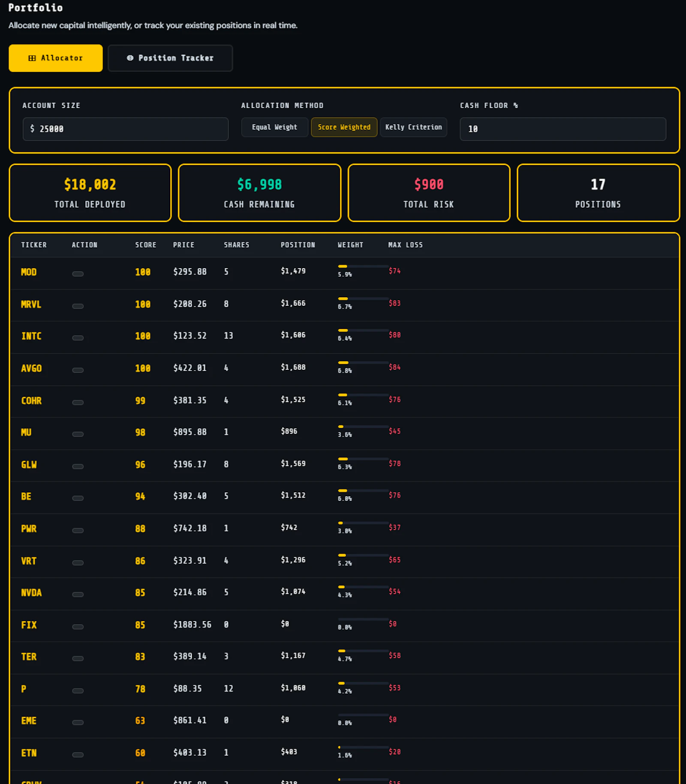
Task: Click the 12 shares value for P
Action: pos(229,689)
